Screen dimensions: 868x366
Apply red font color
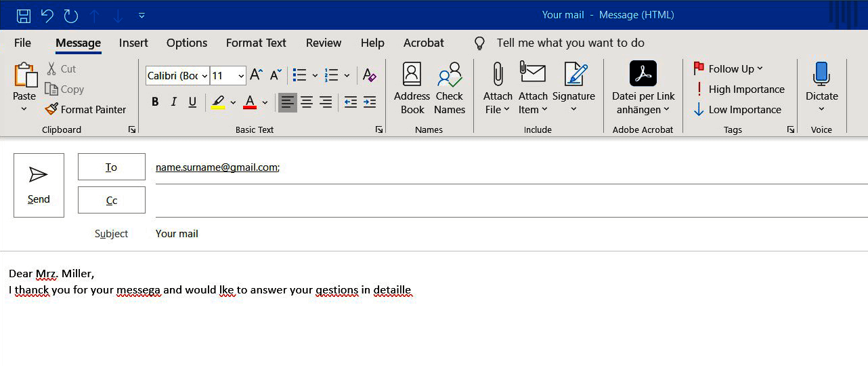(x=250, y=102)
